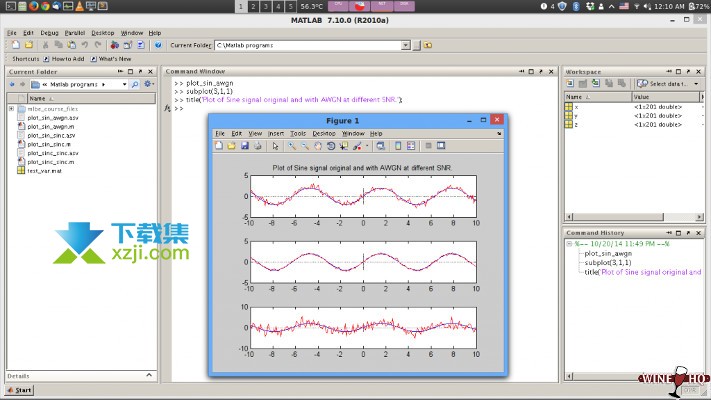Open Tools menu in Figure 1 window
Image resolution: width=711 pixels, height=400 pixels.
(x=298, y=133)
